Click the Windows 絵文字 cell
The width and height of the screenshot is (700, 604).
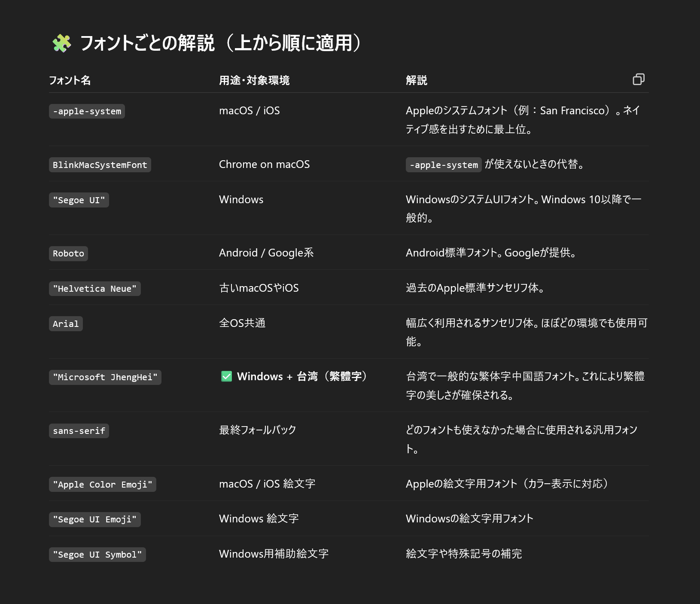[259, 519]
